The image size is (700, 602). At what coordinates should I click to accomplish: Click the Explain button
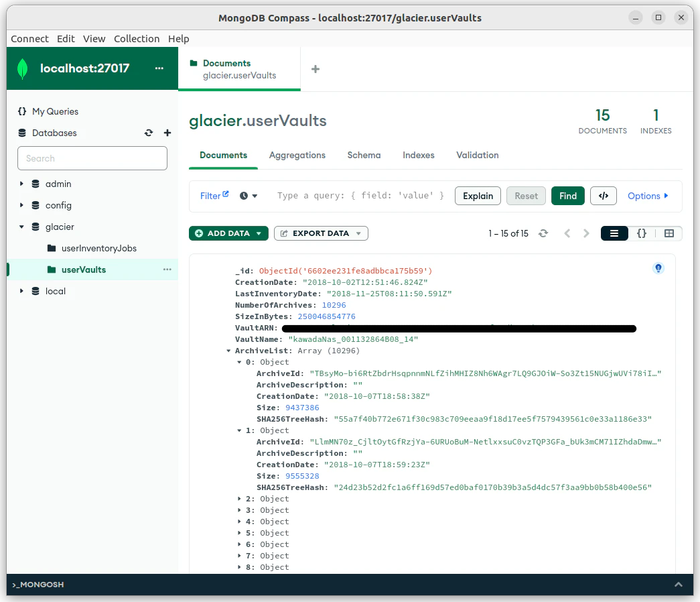[478, 196]
